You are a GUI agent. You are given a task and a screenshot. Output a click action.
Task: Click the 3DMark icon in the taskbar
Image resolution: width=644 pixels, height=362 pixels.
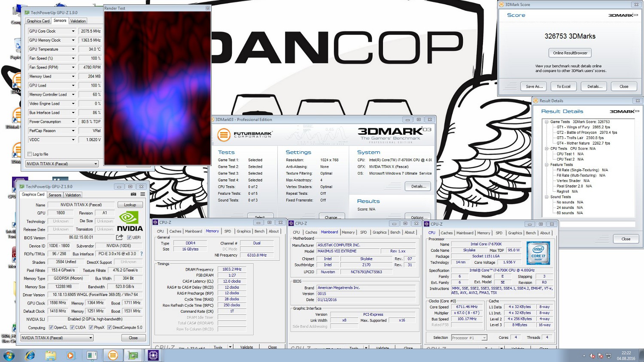[x=113, y=355]
